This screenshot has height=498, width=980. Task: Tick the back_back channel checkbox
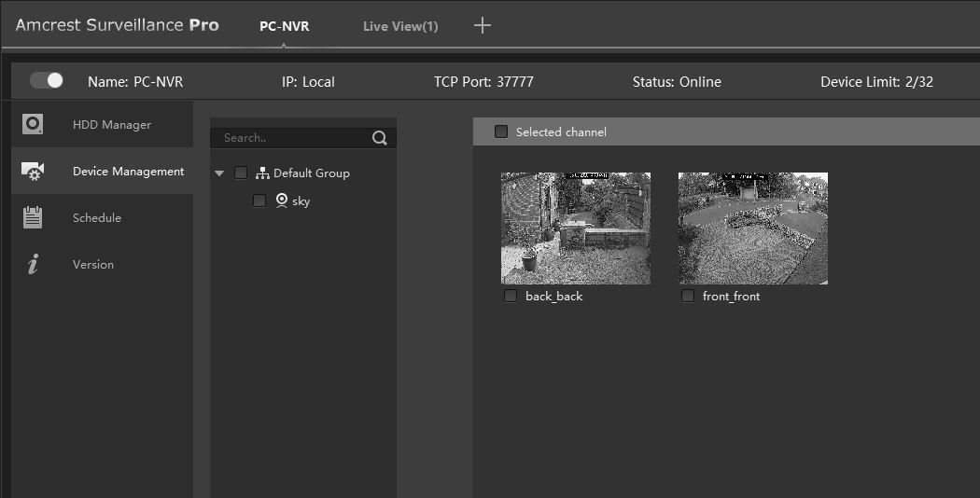coord(511,297)
